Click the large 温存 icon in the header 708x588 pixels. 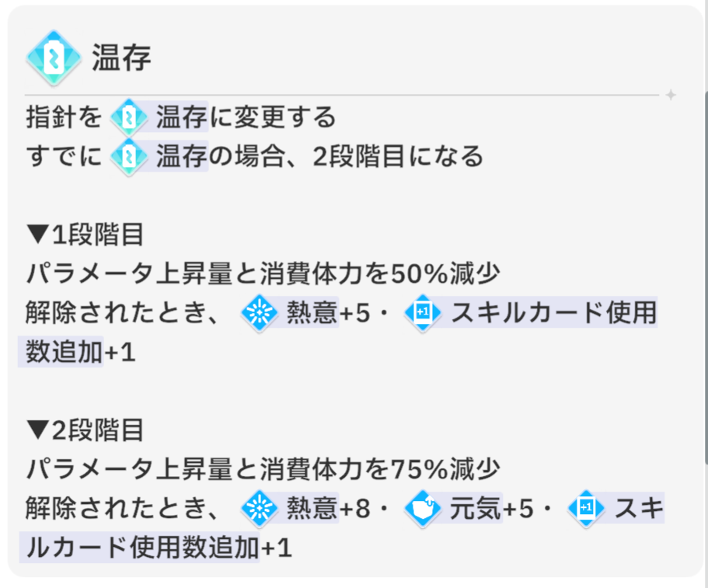click(54, 58)
